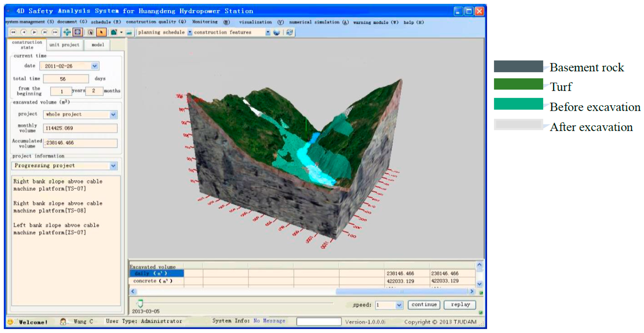Open the planning schedule dropdown
Viewport: 644px width, 333px height.
pos(190,32)
